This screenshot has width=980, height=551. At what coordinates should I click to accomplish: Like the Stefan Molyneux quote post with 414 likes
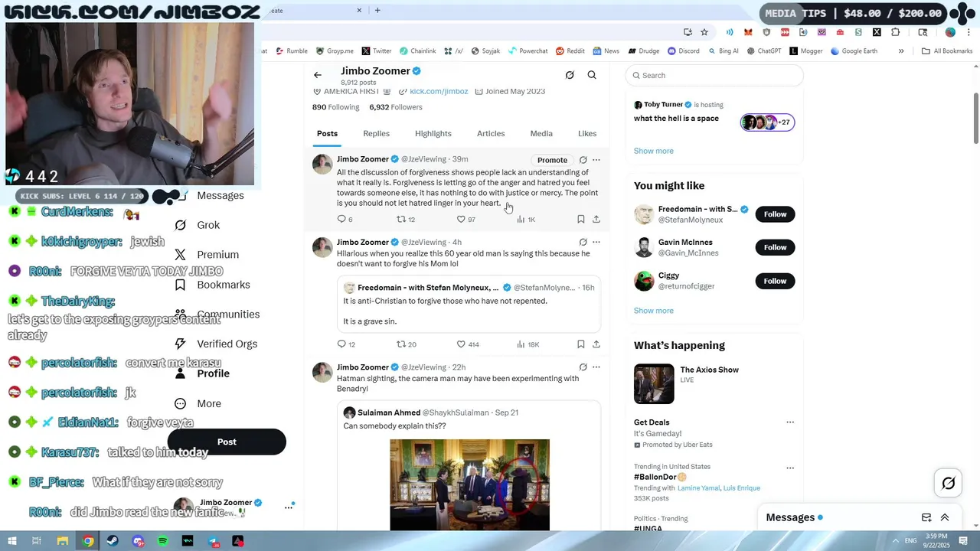(468, 344)
